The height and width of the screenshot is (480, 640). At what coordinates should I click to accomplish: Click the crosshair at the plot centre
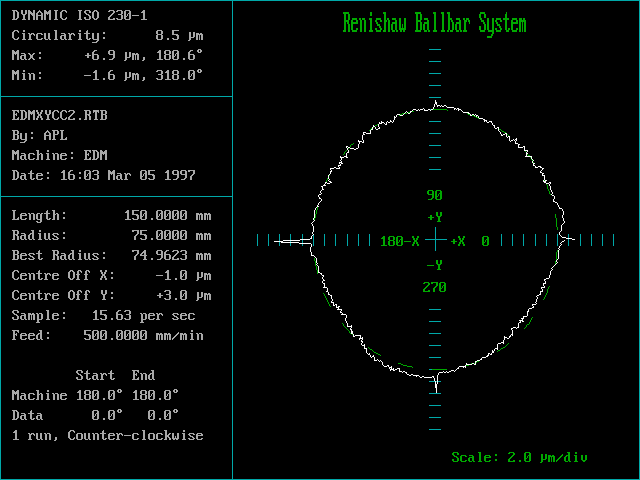click(x=435, y=240)
